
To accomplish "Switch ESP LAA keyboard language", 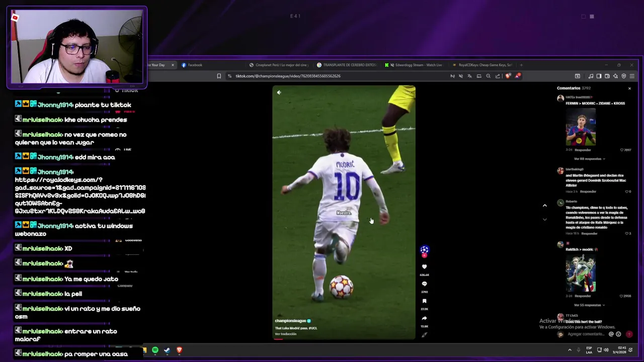I will coord(589,350).
